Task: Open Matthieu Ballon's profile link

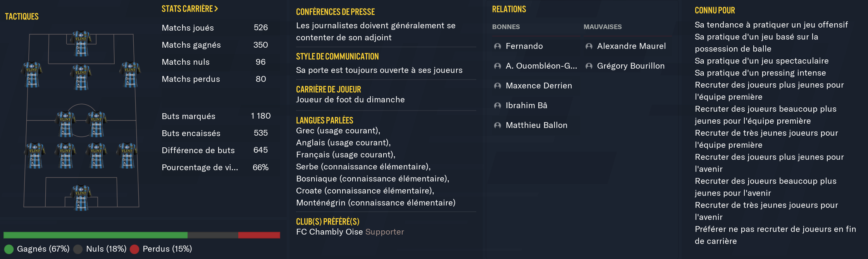Action: [536, 125]
